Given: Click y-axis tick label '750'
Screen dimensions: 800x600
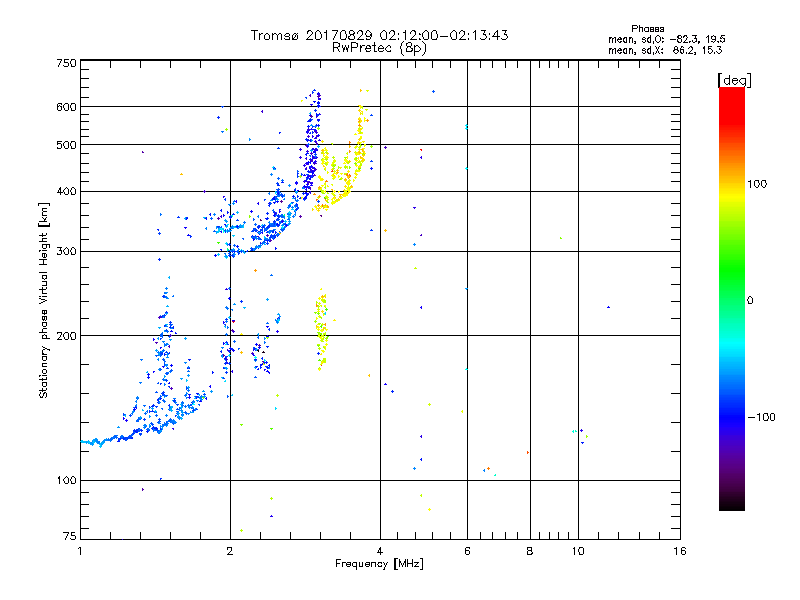Looking at the screenshot, I should point(66,63).
